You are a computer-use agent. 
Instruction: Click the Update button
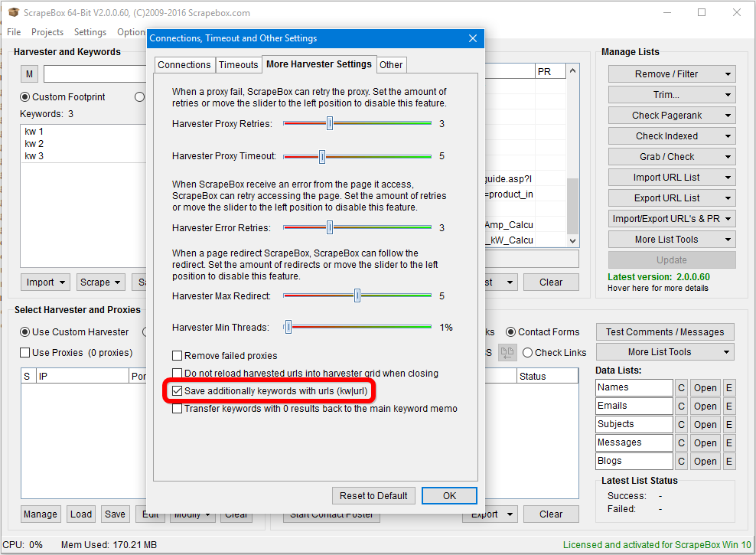672,260
